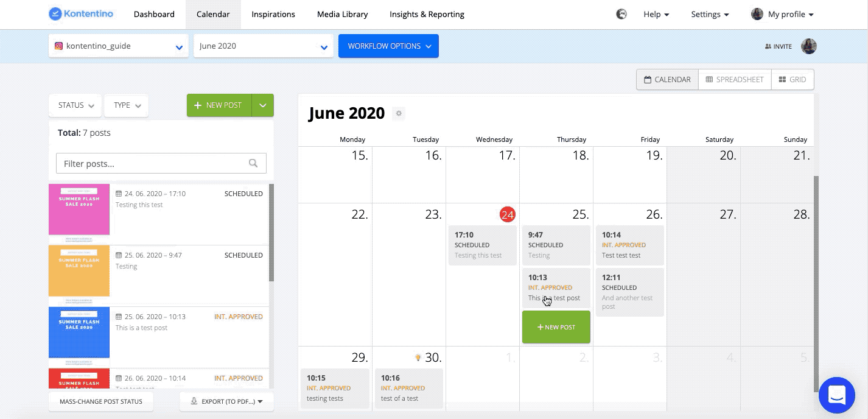Open the Insights & Reporting tab

(427, 14)
